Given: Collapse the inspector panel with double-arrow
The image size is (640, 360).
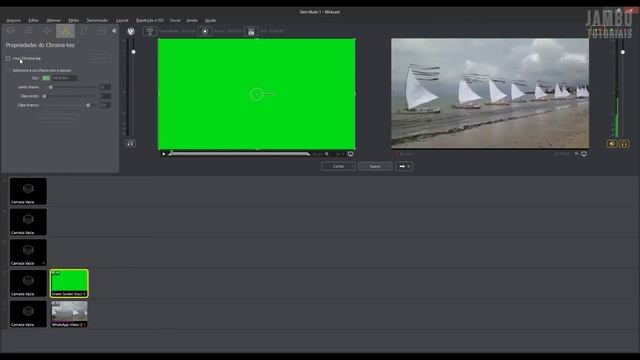Looking at the screenshot, I should (114, 31).
